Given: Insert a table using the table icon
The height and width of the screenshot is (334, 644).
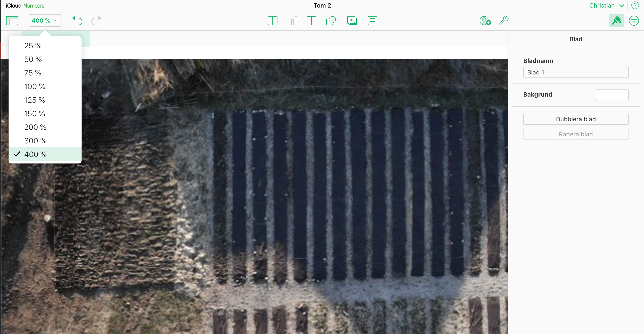Looking at the screenshot, I should (272, 21).
